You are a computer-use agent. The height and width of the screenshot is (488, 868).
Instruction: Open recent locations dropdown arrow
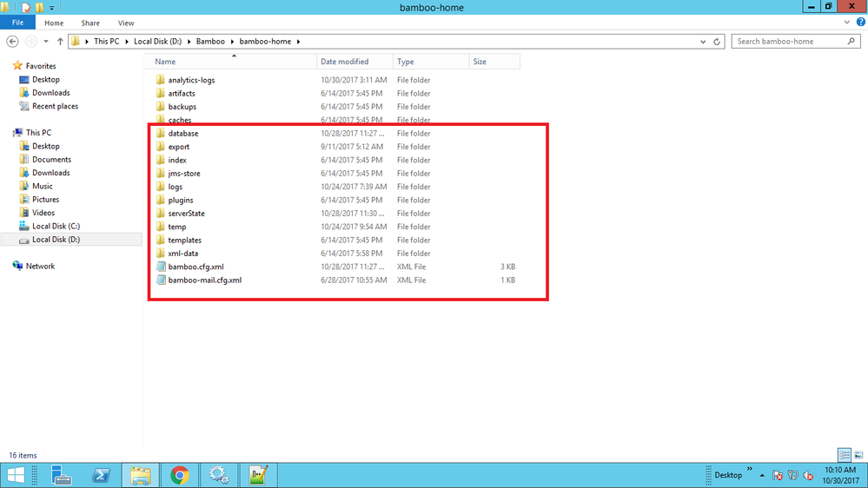click(46, 42)
